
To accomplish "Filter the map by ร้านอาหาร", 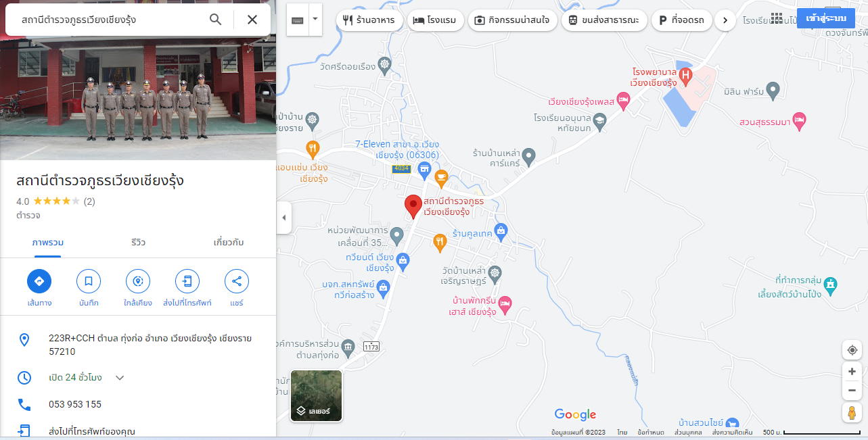I will (x=369, y=21).
